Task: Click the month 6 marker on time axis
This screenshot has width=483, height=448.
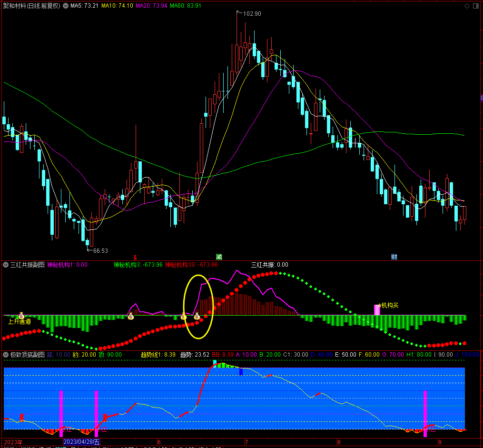Action: click(159, 442)
